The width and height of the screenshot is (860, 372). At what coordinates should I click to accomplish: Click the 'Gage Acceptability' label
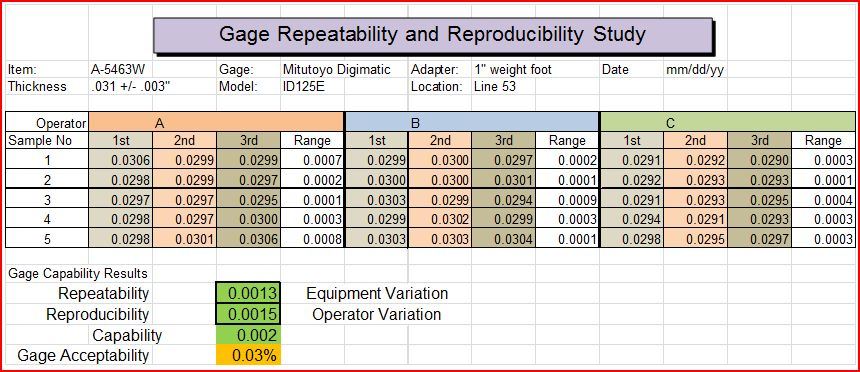tap(83, 355)
